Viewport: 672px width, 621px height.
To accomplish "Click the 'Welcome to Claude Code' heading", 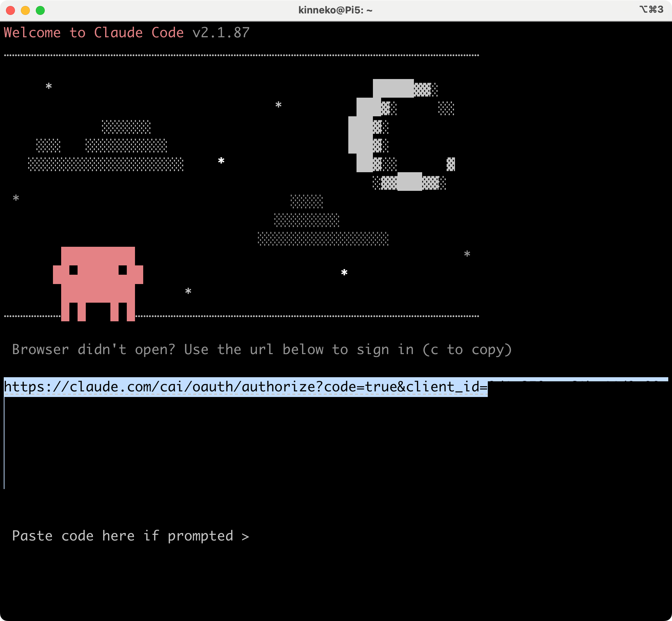I will (94, 33).
